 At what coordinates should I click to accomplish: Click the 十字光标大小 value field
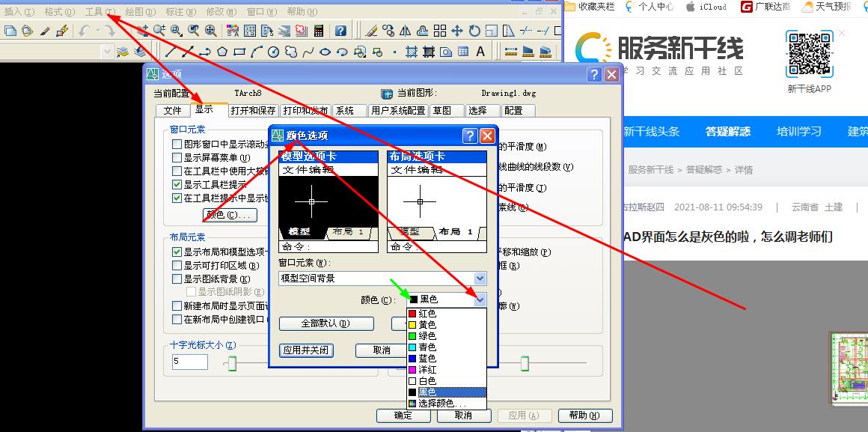tap(190, 362)
